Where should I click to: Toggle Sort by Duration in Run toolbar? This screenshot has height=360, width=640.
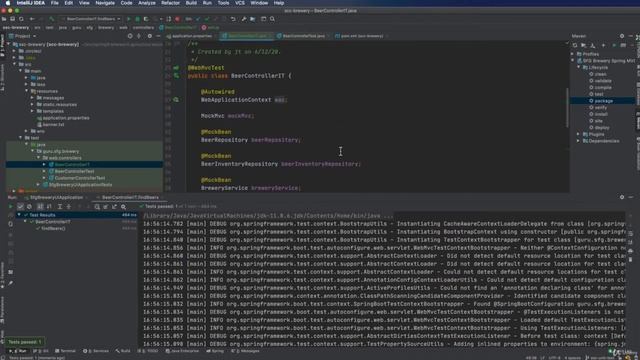pyautogui.click(x=49, y=207)
